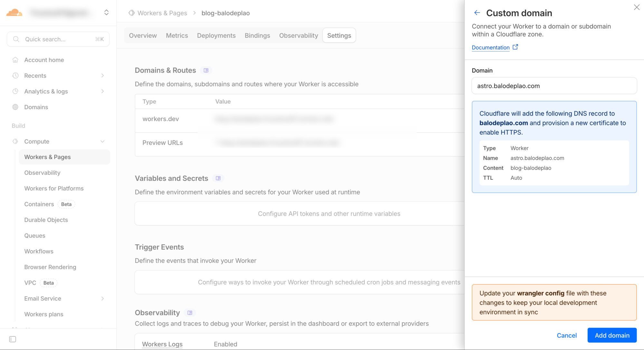Switch to the Bindings tab
This screenshot has height=350, width=644.
(257, 35)
